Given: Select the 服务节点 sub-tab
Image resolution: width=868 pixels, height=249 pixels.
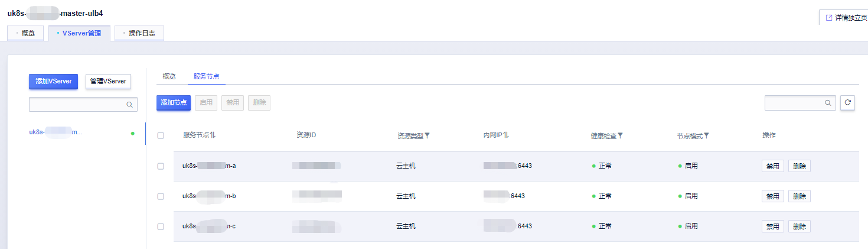Looking at the screenshot, I should click(x=206, y=76).
